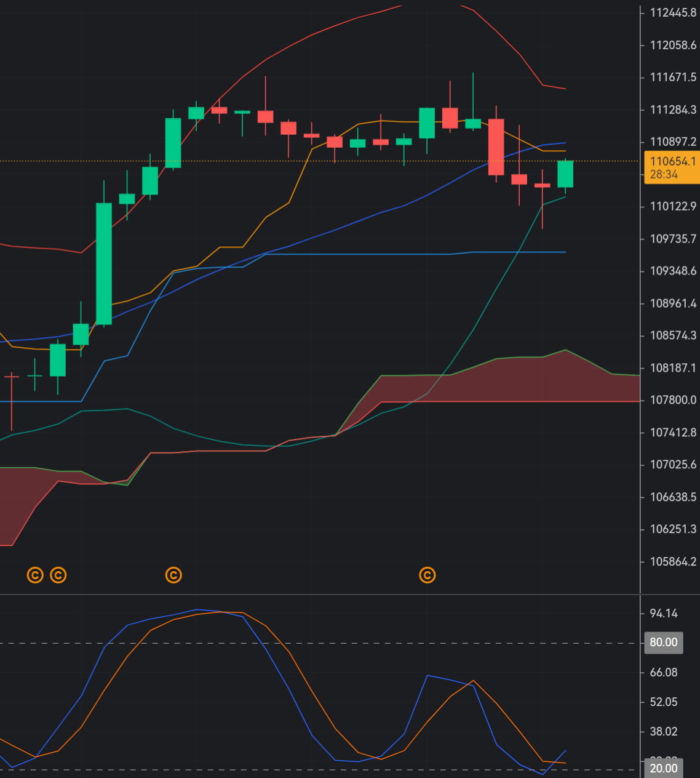Click the leftmost orange C event marker

[x=35, y=575]
